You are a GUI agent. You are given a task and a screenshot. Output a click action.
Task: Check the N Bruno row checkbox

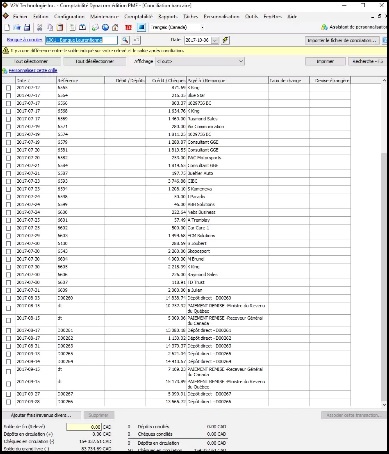9,259
